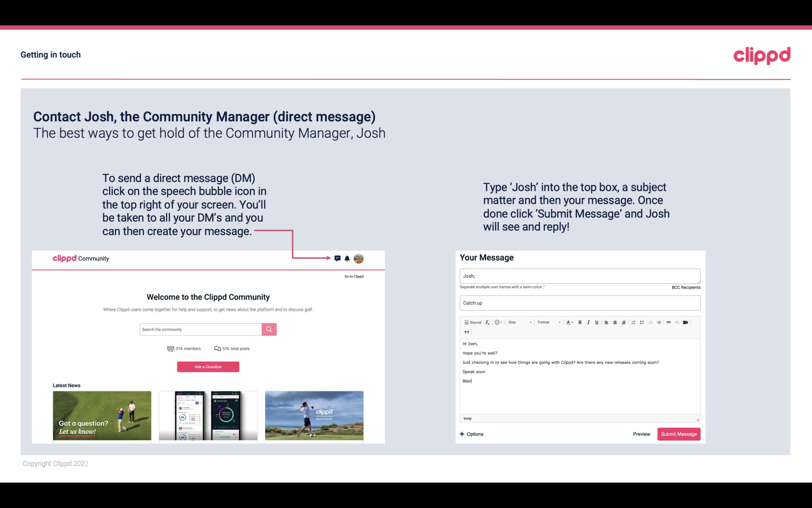
Task: Click the message recipient input field
Action: 579,276
